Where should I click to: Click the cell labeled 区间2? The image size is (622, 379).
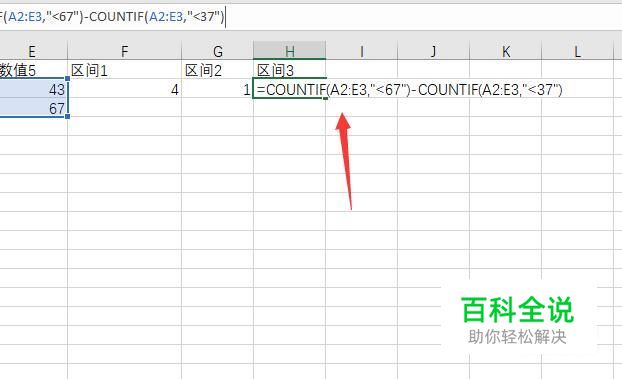coord(217,70)
